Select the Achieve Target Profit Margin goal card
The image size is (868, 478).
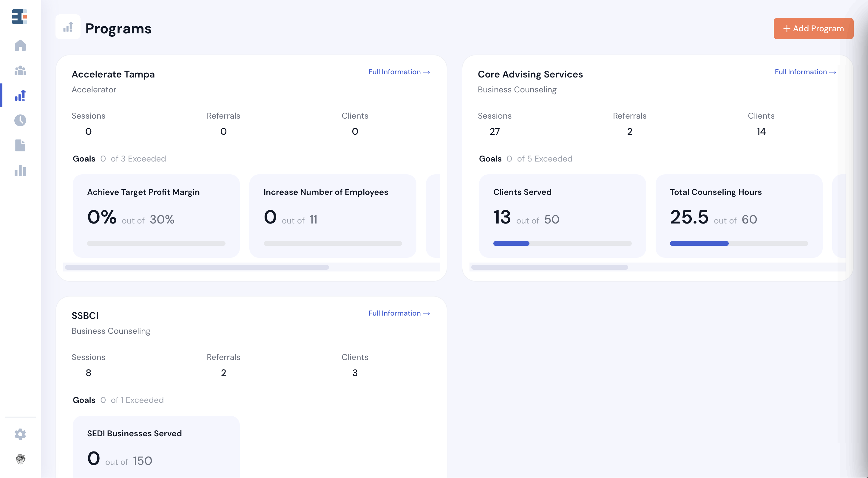[x=156, y=215]
